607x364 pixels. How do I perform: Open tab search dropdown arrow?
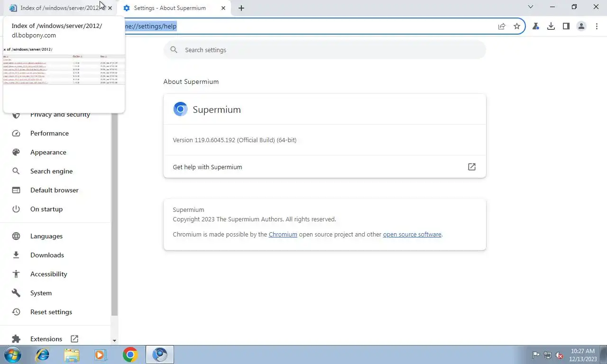point(531,7)
